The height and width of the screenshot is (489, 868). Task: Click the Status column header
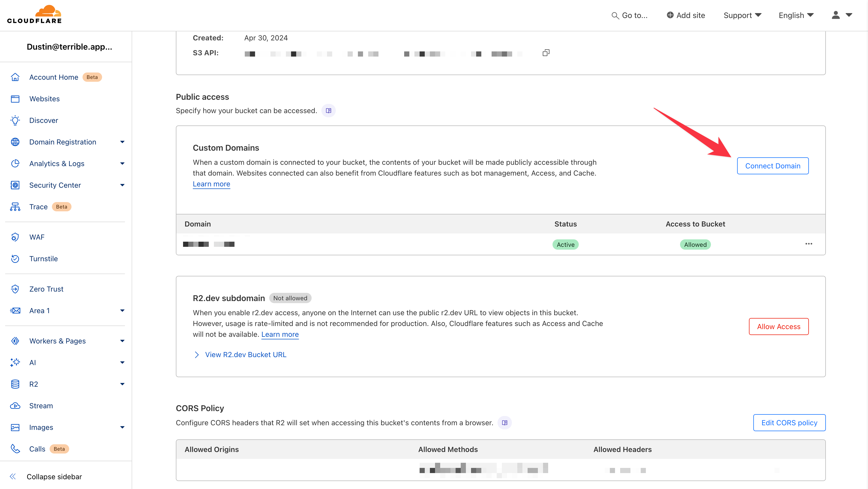(565, 224)
